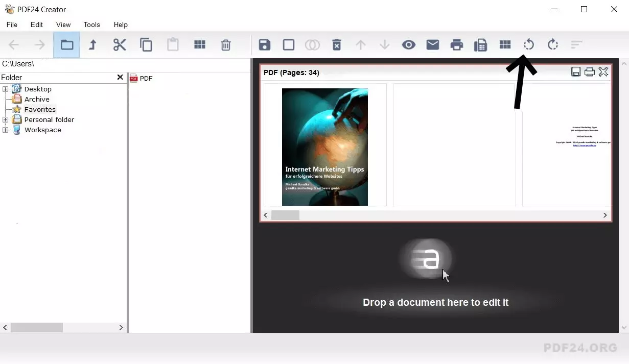Click the scissors Cut icon

pyautogui.click(x=120, y=45)
